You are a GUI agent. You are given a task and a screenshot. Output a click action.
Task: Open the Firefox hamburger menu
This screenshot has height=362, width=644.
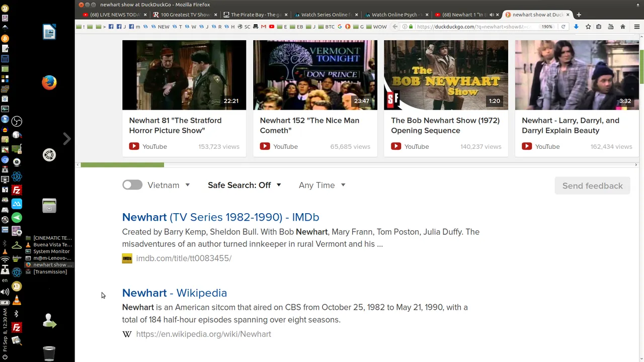coord(636,27)
